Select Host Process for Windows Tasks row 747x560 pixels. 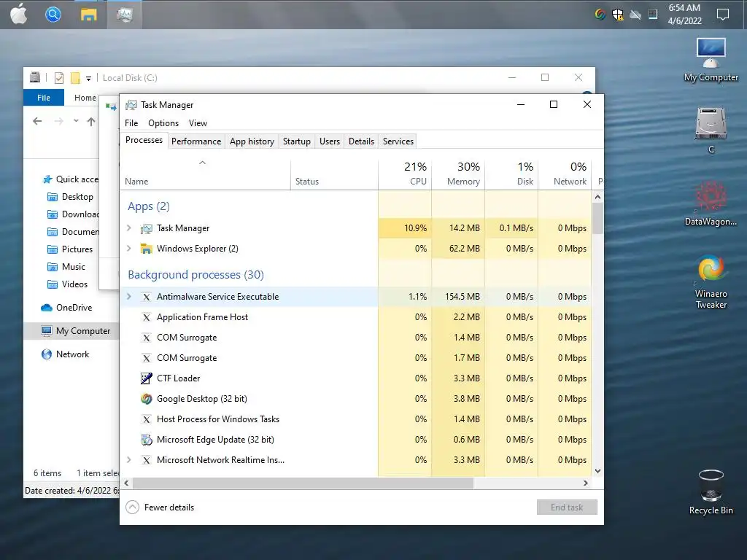click(356, 419)
